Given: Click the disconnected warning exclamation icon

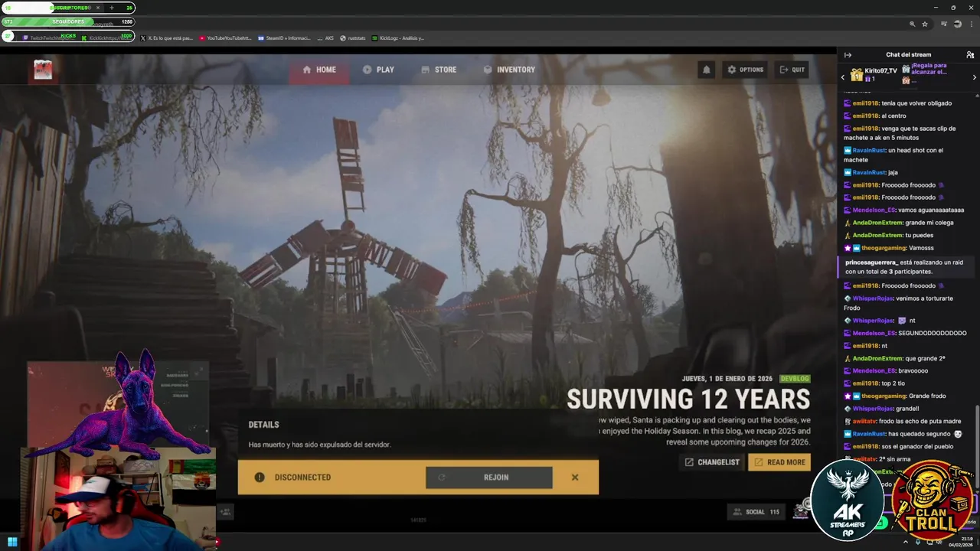Looking at the screenshot, I should coord(260,478).
